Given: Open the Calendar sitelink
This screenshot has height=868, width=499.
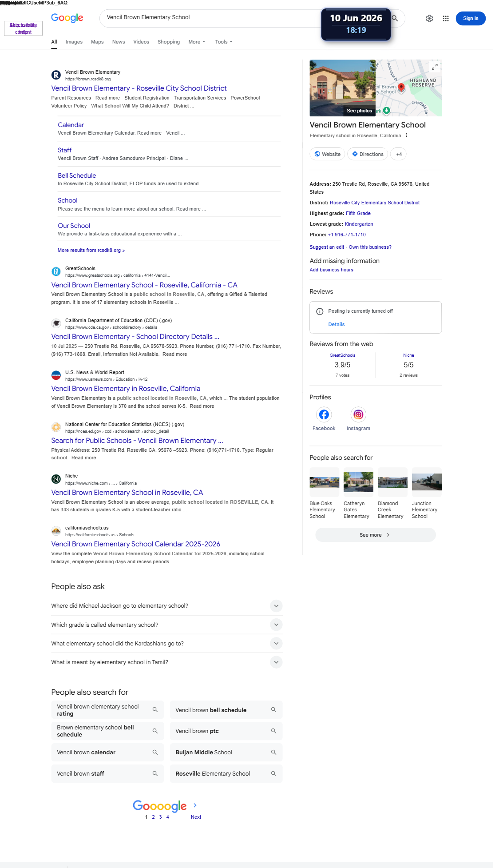Looking at the screenshot, I should coord(71,125).
